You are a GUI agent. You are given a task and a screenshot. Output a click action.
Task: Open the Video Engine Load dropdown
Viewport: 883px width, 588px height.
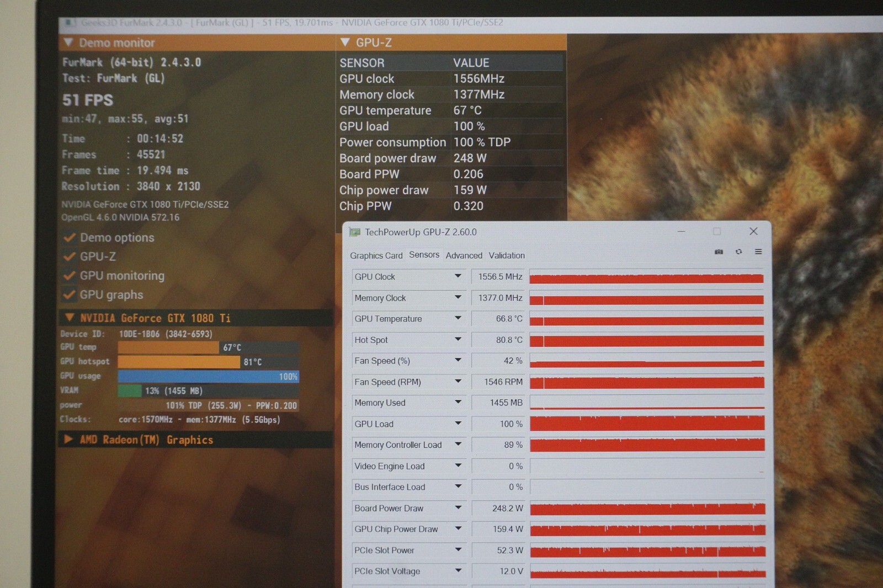458,466
